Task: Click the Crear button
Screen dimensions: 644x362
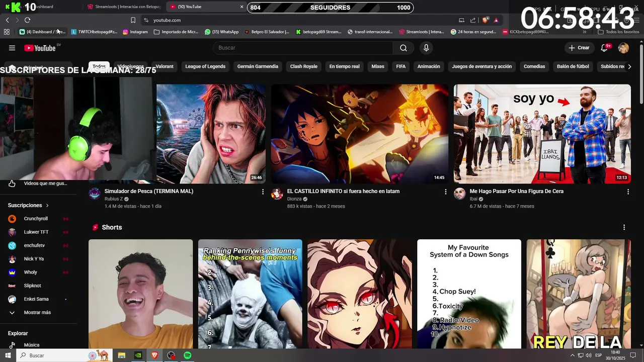Action: tap(579, 48)
